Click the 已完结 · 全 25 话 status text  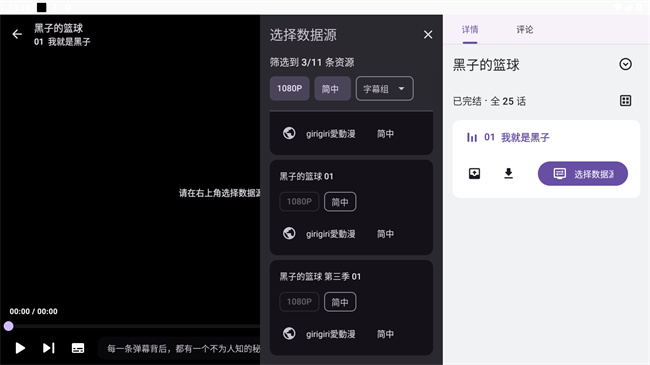point(490,101)
